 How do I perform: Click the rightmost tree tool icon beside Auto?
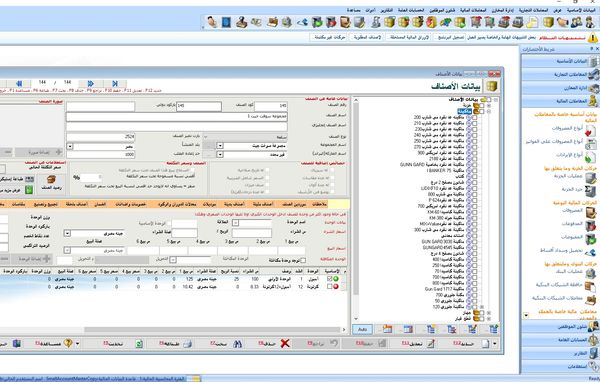[494, 329]
